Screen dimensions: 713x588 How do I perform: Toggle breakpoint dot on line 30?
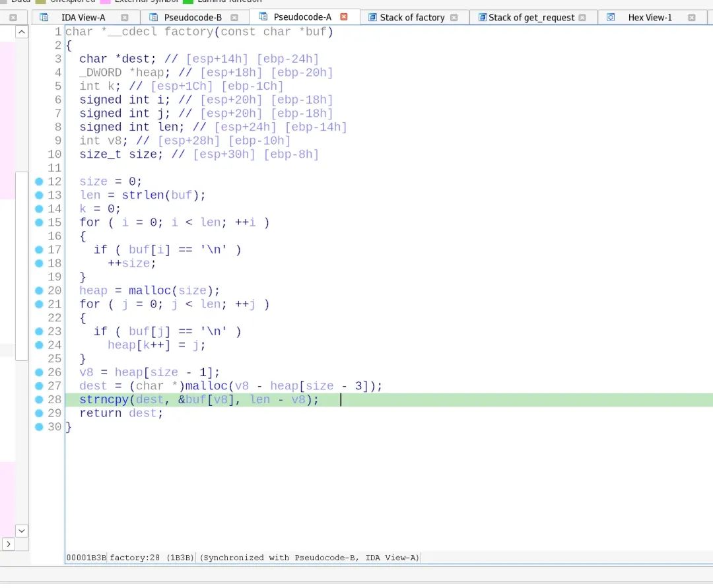(39, 427)
